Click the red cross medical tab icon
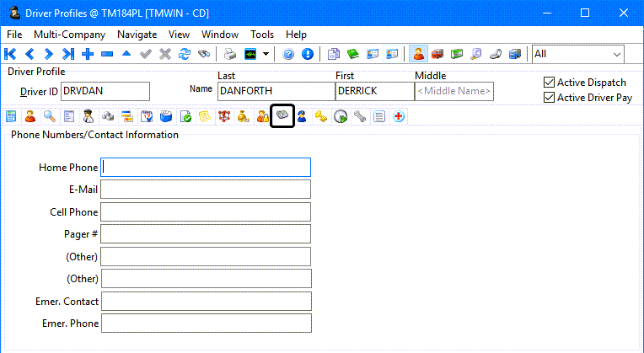 pos(398,116)
